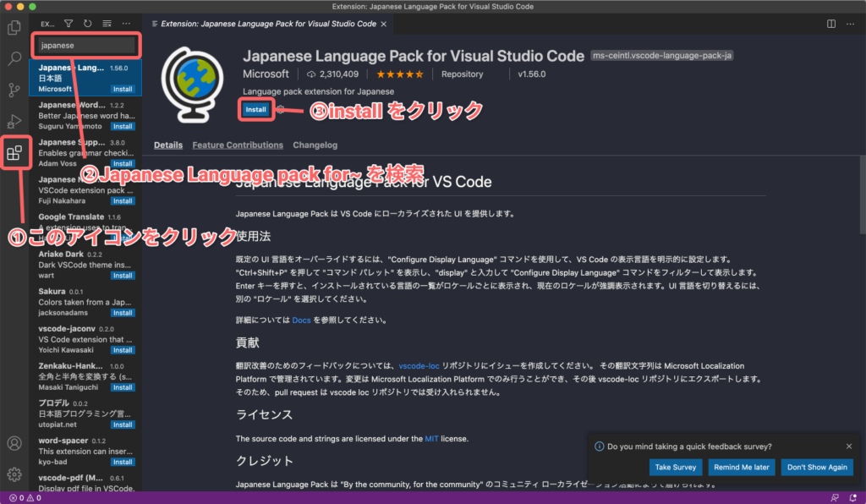Screen dimensions: 866x504
Task: Open editor more actions menu
Action: coord(851,24)
